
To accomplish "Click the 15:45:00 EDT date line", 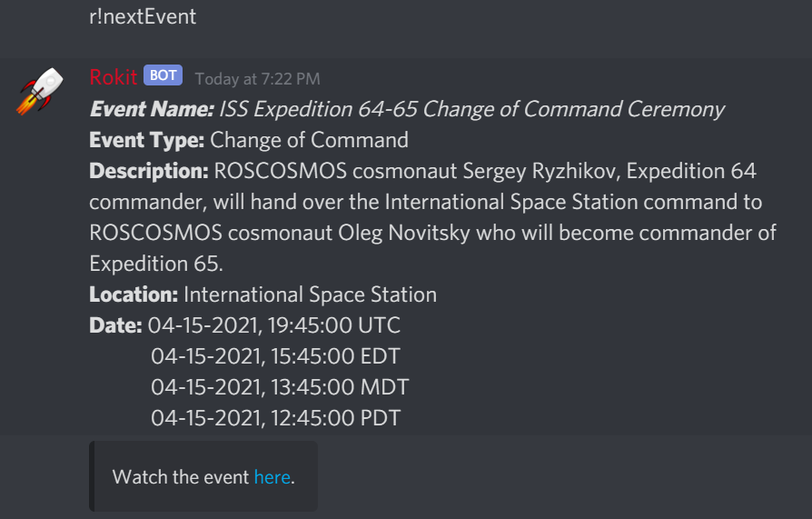I will point(275,356).
